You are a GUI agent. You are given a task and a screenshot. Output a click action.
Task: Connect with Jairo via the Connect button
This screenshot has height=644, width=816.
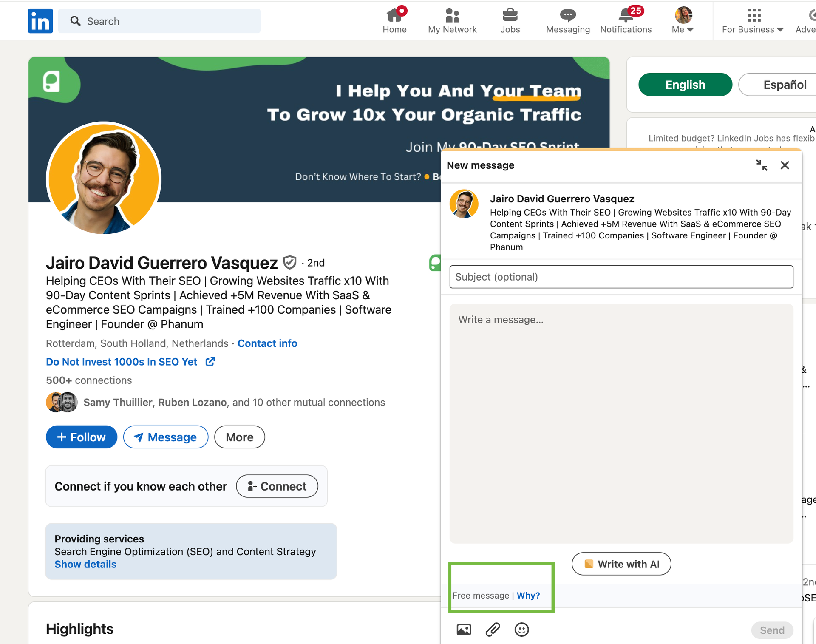click(277, 486)
